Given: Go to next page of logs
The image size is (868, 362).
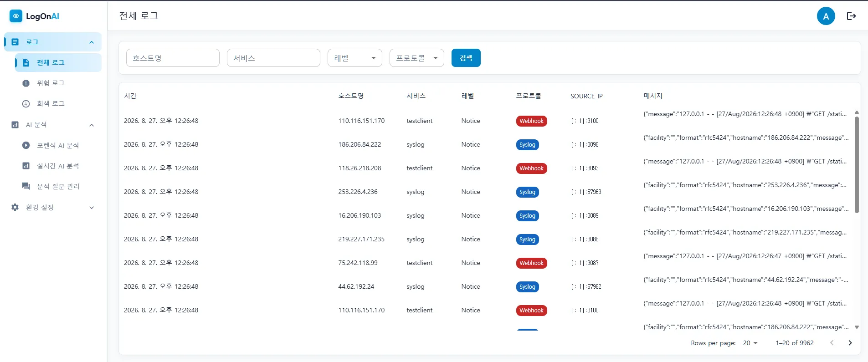Looking at the screenshot, I should click(850, 343).
